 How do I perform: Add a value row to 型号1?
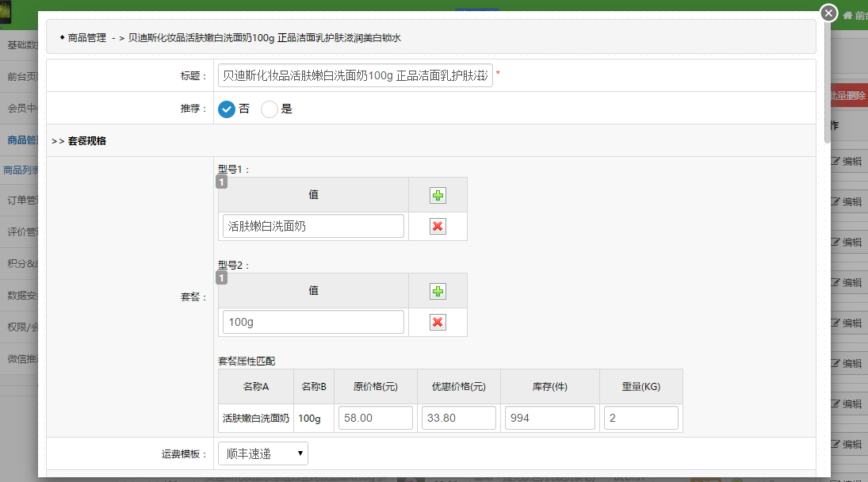pyautogui.click(x=438, y=195)
